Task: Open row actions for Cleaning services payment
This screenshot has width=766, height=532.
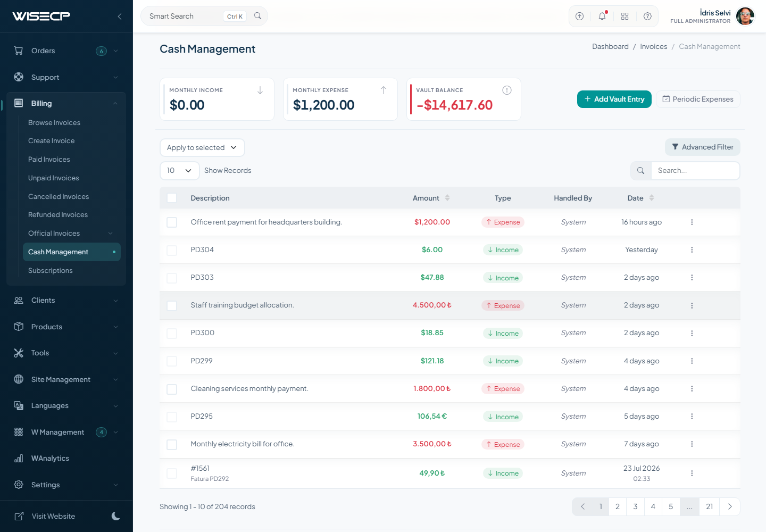Action: (692, 389)
